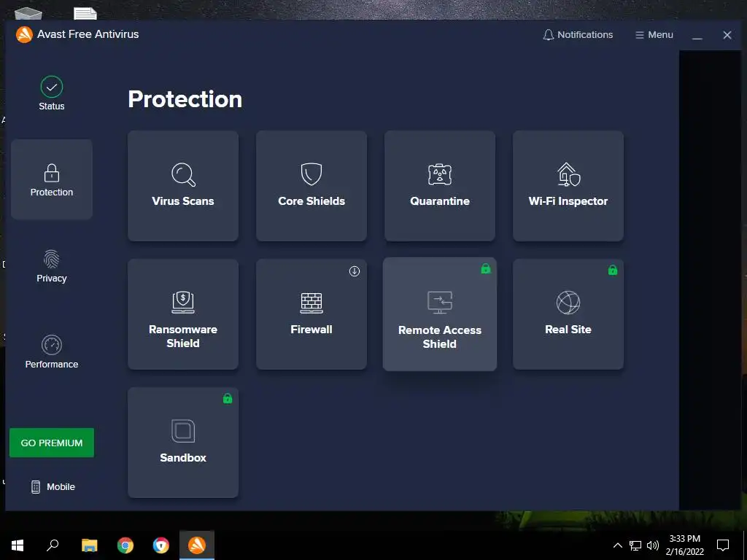This screenshot has height=560, width=747.
Task: Open Performance in the sidebar
Action: (x=52, y=352)
